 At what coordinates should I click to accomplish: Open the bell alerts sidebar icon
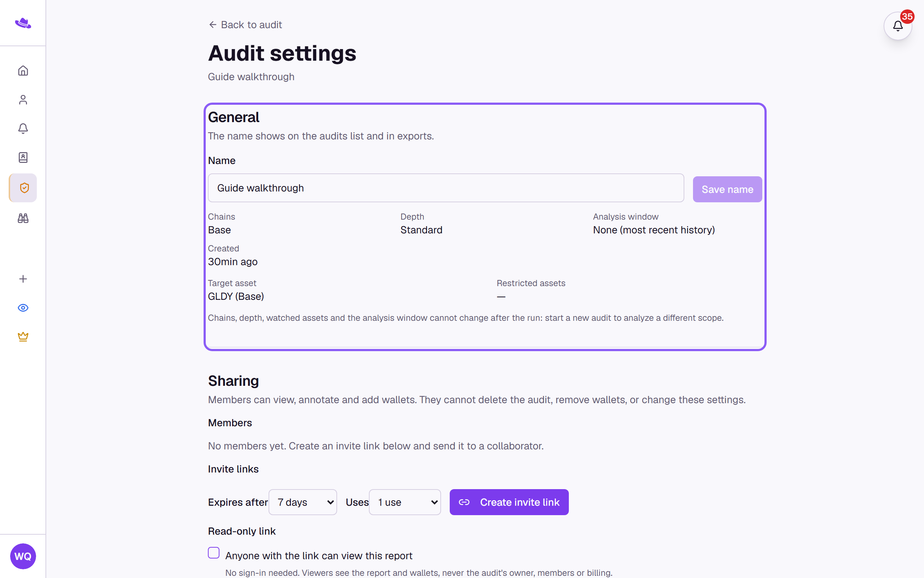(23, 129)
